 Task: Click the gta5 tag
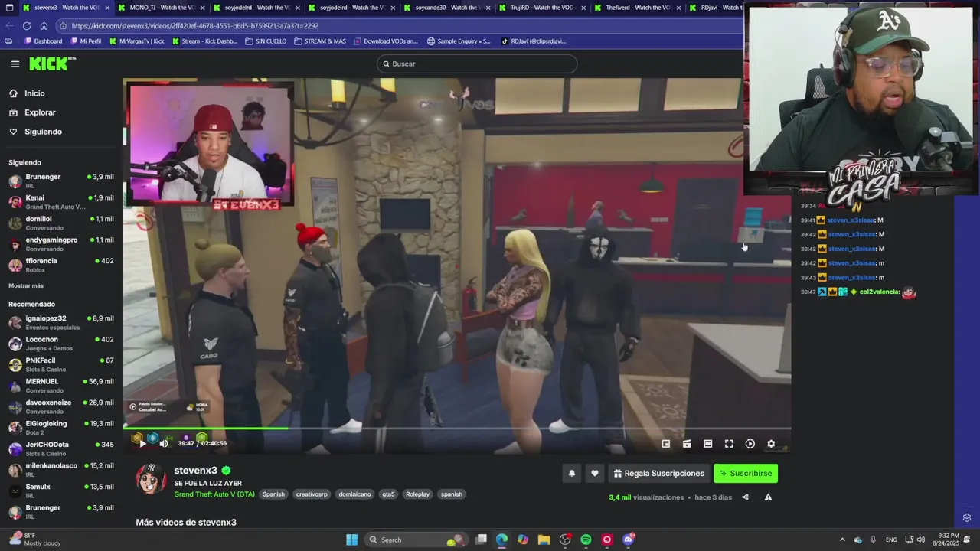[x=389, y=494]
